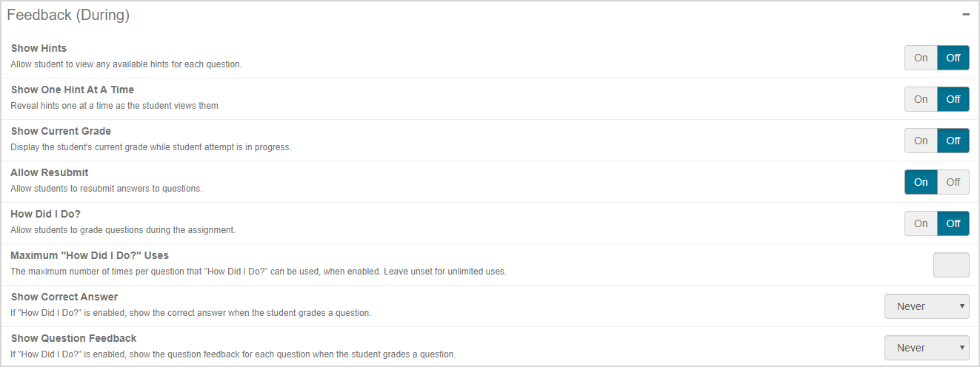Focus the Maximum "How Did I Do?" Uses field
The width and height of the screenshot is (980, 367).
[x=951, y=265]
